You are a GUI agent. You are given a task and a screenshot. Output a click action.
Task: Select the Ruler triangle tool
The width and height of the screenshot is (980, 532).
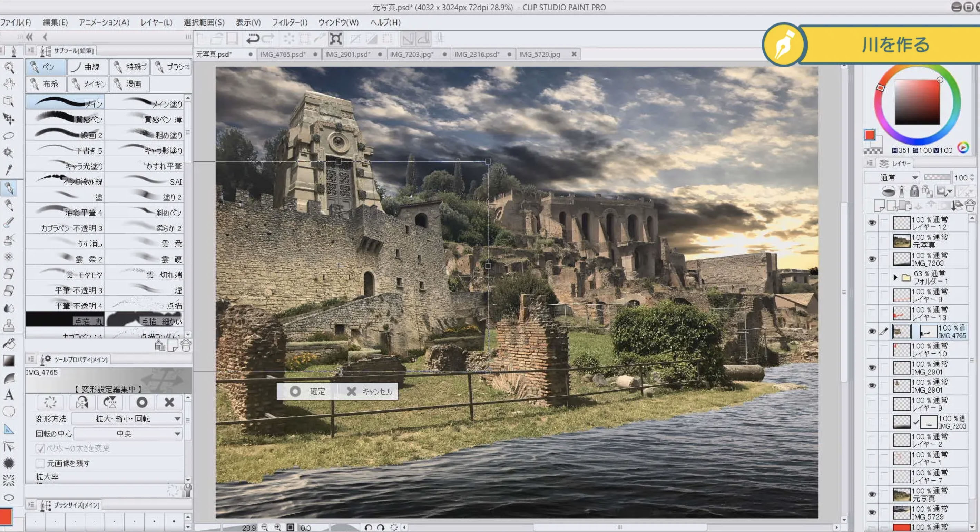(9, 429)
